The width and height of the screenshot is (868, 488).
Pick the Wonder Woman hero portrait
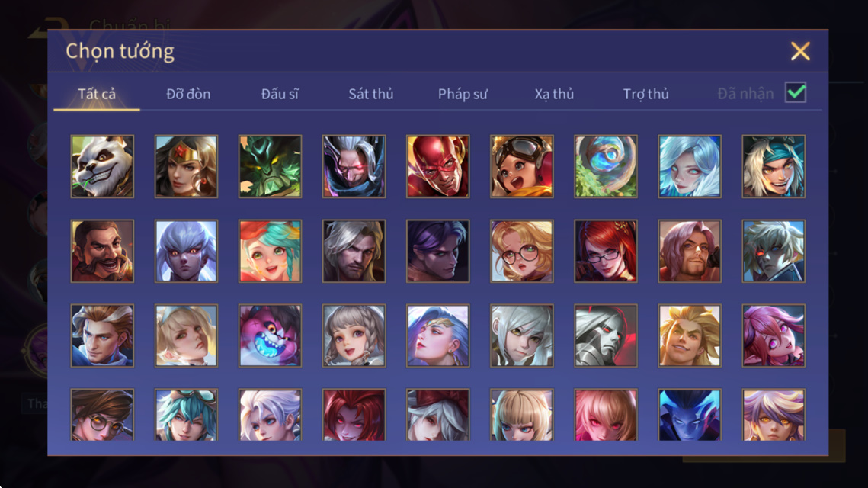pyautogui.click(x=186, y=166)
